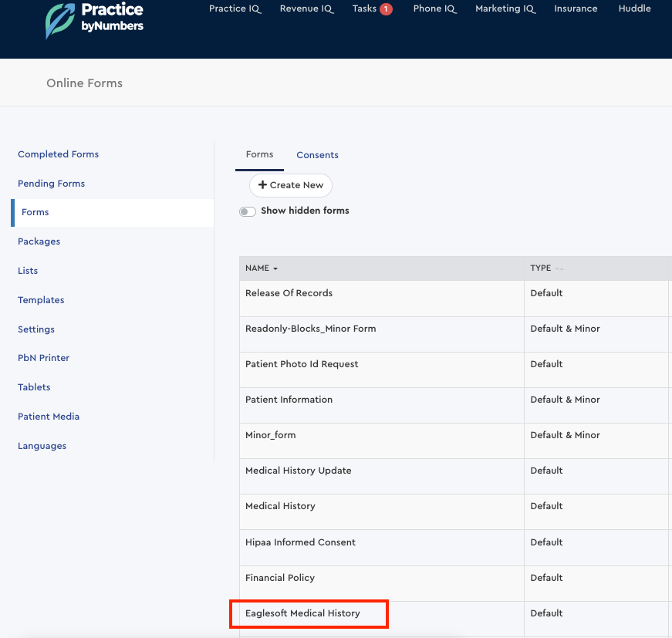Screen dimensions: 672x638
Task: Open Patient Media in the sidebar
Action: click(49, 417)
